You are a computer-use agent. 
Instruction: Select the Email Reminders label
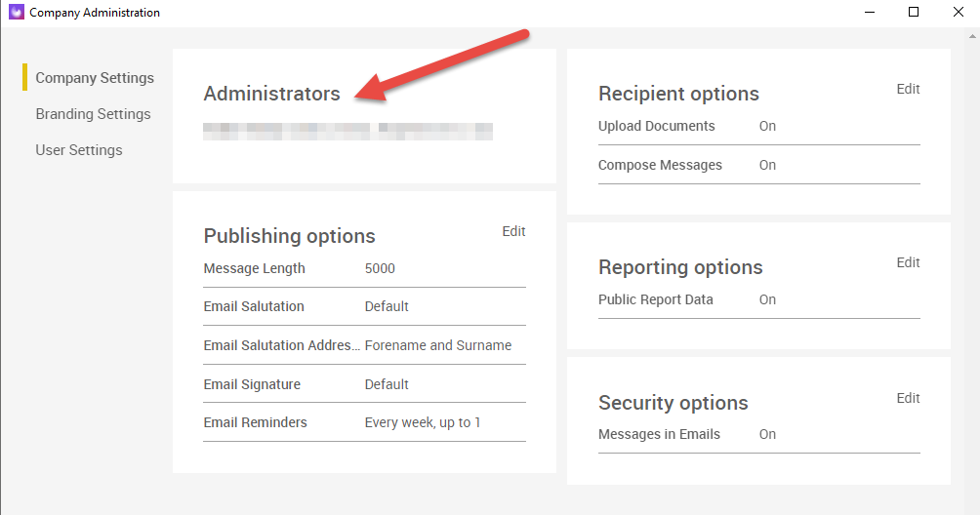pos(255,422)
